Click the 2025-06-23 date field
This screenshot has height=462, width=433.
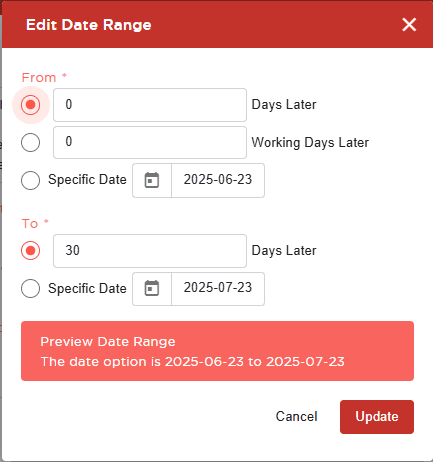click(218, 180)
